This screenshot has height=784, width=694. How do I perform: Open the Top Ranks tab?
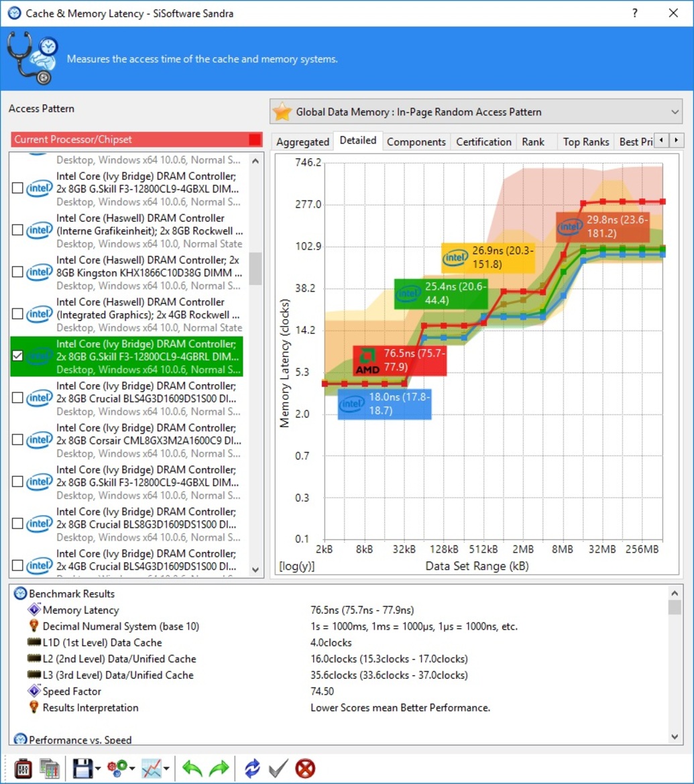point(586,142)
